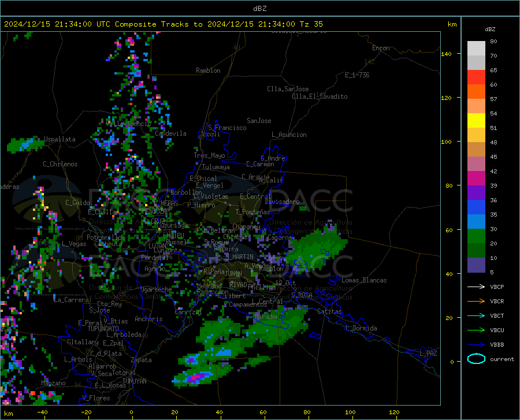Click the 120 km horizontal axis label
The height and width of the screenshot is (420, 520).
coord(394,412)
